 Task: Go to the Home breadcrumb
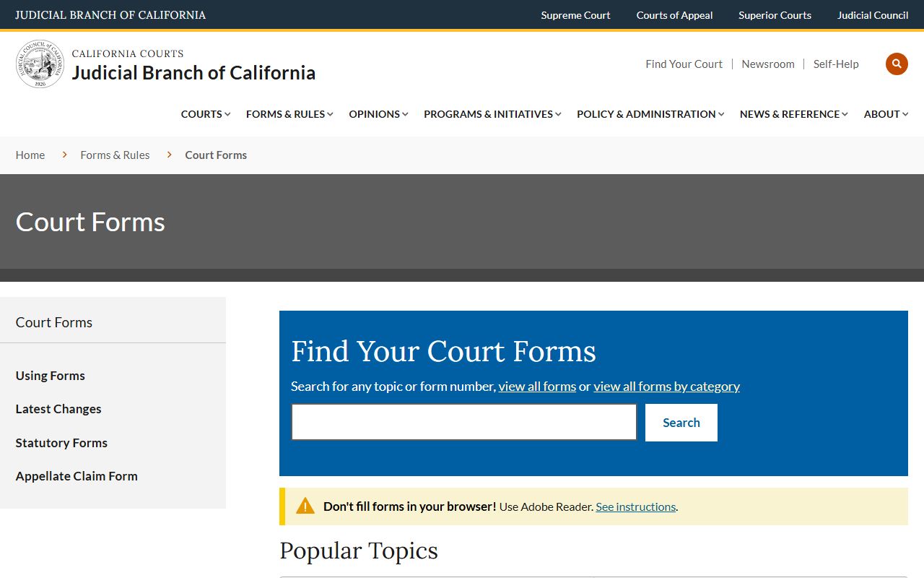[x=30, y=155]
